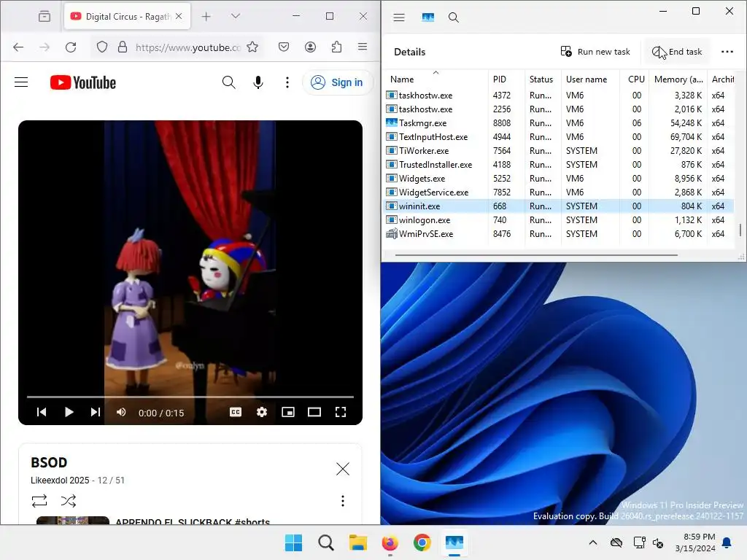Open Firefox extensions puzzle icon
Screen dimensions: 747x560
coord(336,47)
